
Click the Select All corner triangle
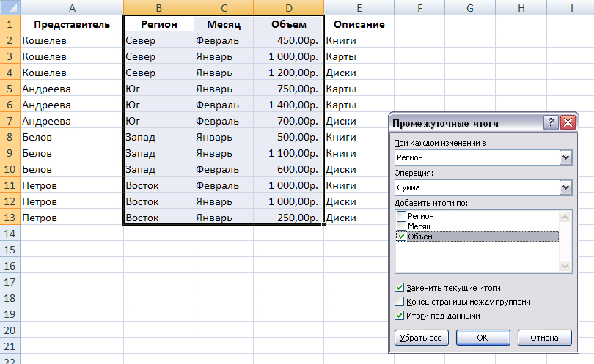click(x=10, y=7)
